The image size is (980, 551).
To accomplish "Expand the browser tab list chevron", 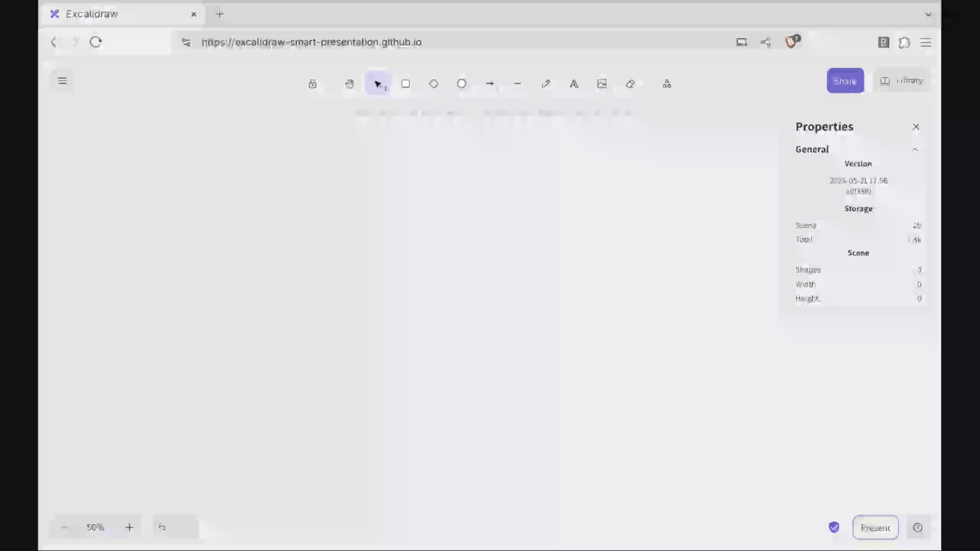I will coord(928,15).
